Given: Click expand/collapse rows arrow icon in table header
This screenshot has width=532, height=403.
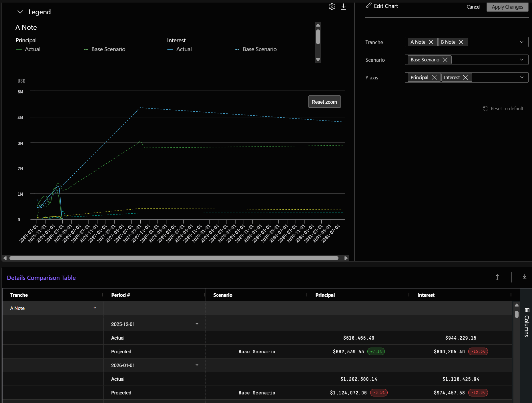Looking at the screenshot, I should [497, 277].
